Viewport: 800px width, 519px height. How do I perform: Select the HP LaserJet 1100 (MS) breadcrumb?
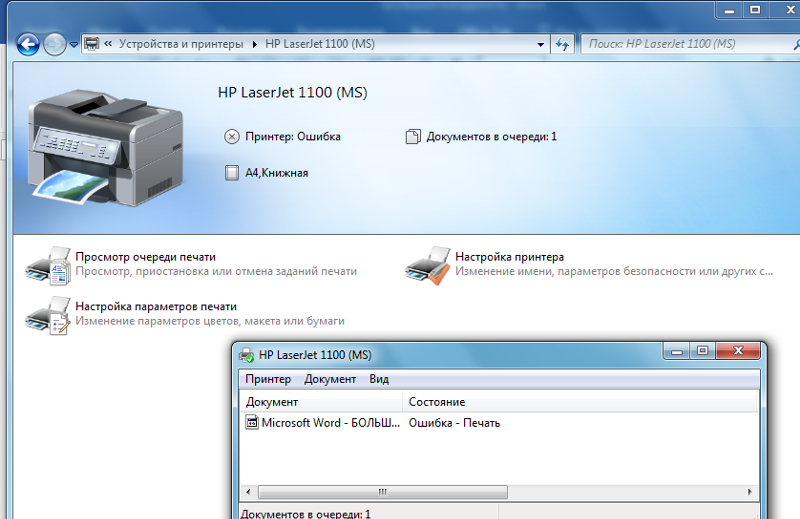pos(320,44)
